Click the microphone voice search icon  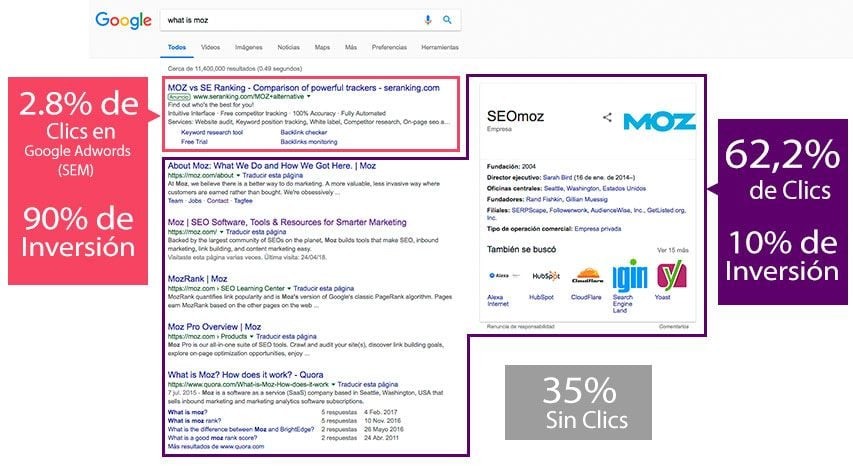tap(428, 19)
